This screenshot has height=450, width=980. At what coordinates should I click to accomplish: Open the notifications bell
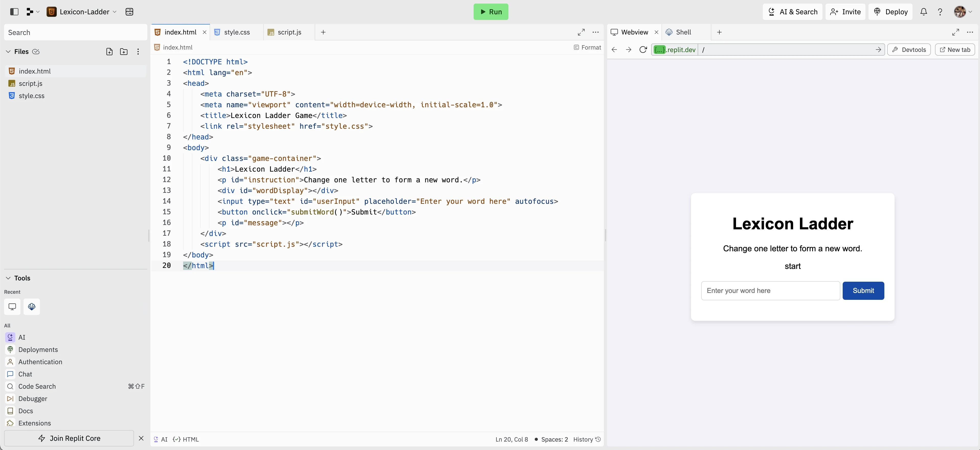click(923, 12)
